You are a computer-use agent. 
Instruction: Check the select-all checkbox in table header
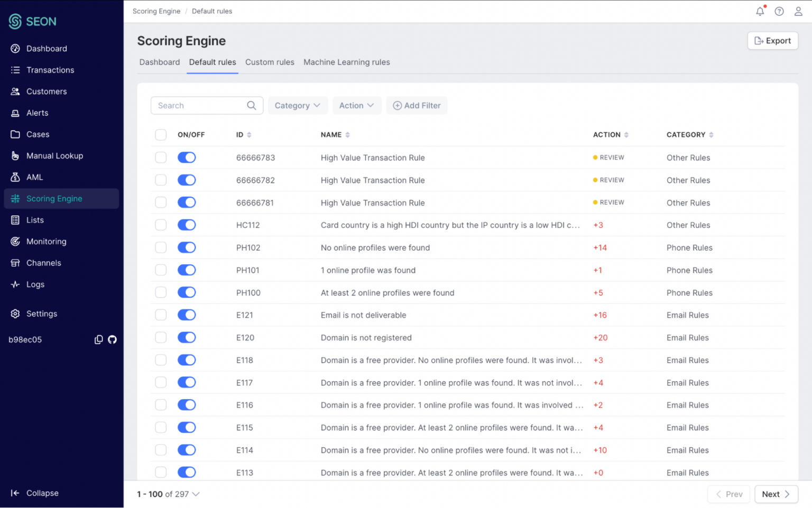(x=161, y=134)
